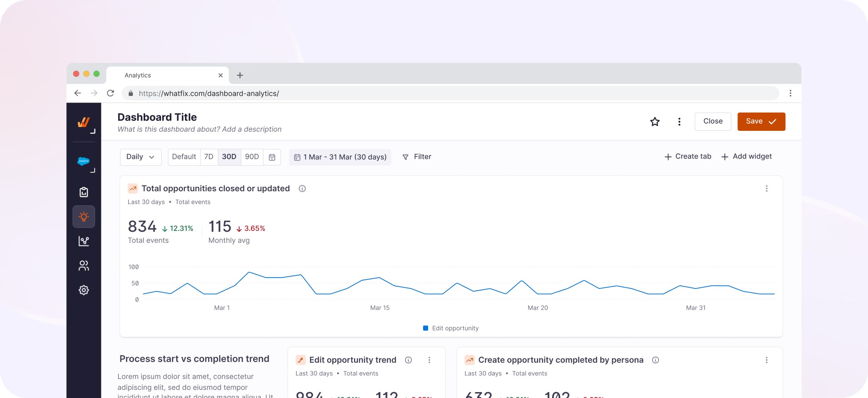Screen dimensions: 868x398
Task: Switch to the Analytics browser tab
Action: (x=167, y=75)
